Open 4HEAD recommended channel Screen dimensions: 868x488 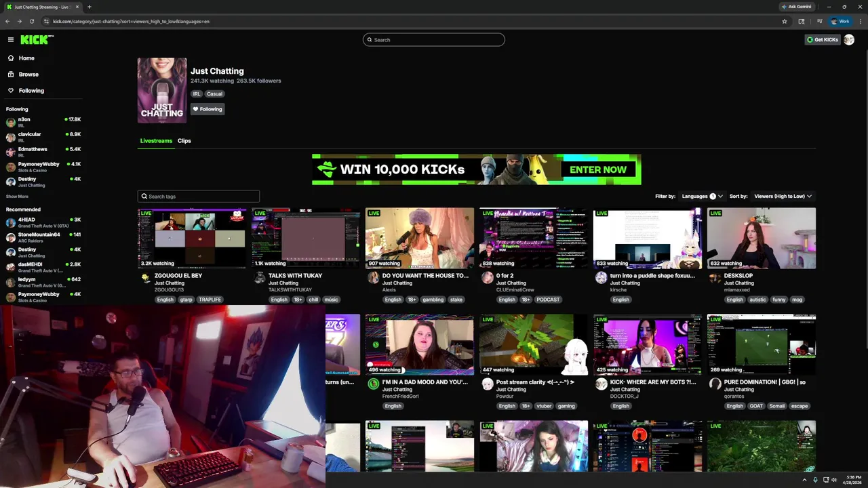point(43,222)
